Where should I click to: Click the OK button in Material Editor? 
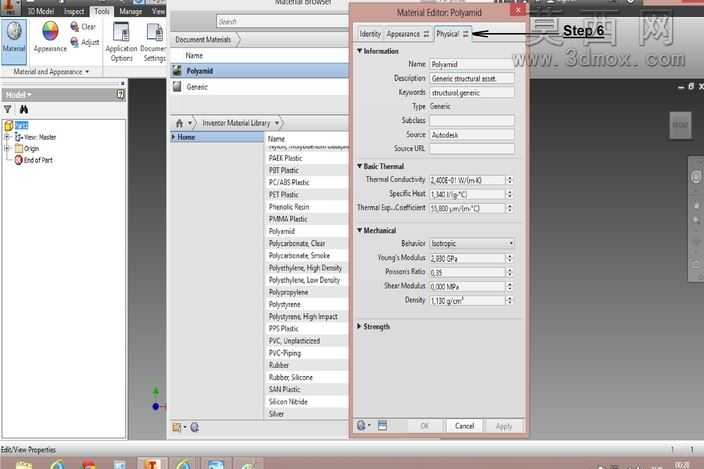(x=425, y=426)
